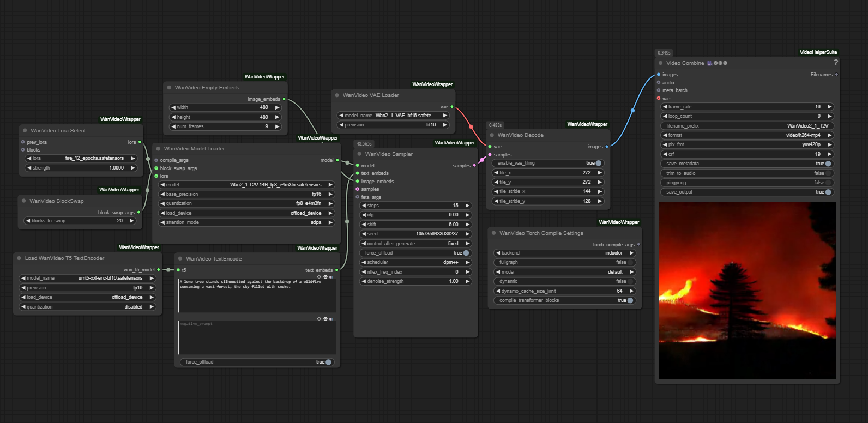Image resolution: width=868 pixels, height=423 pixels.
Task: Collapse the WanVideo Torch Compile Settings node
Action: [493, 233]
